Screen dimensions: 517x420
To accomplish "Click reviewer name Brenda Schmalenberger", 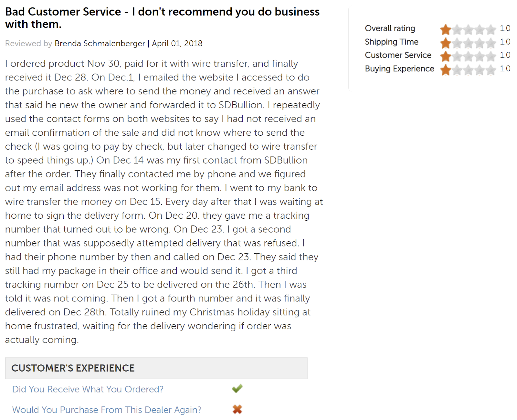I will click(x=100, y=44).
